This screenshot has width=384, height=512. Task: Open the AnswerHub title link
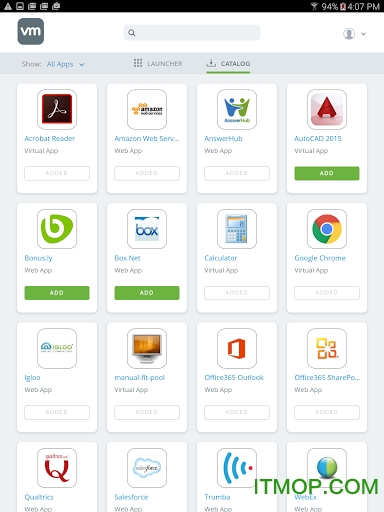223,139
